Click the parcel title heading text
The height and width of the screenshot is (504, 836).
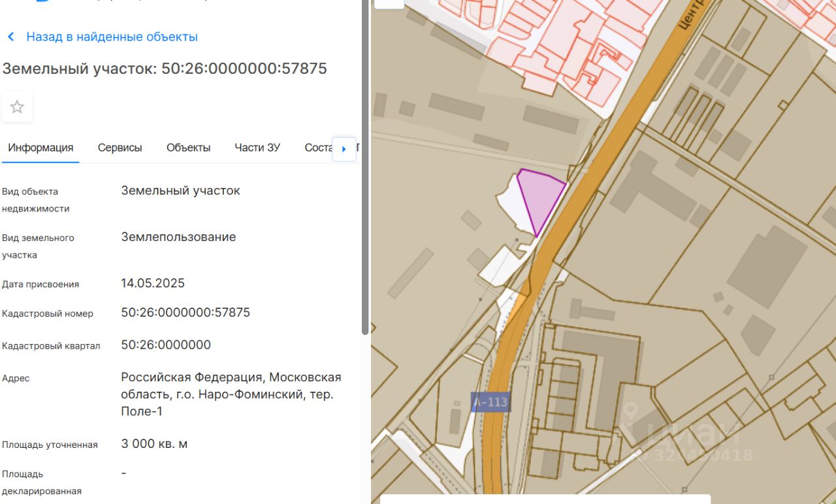(165, 69)
